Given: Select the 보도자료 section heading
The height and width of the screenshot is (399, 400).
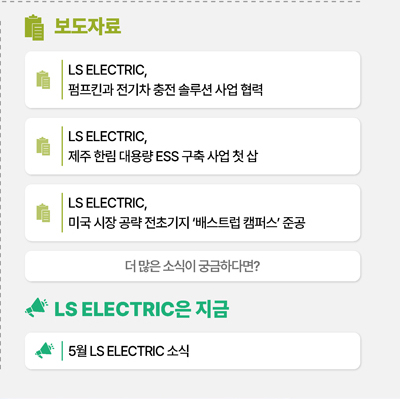Looking at the screenshot, I should pos(87,26).
